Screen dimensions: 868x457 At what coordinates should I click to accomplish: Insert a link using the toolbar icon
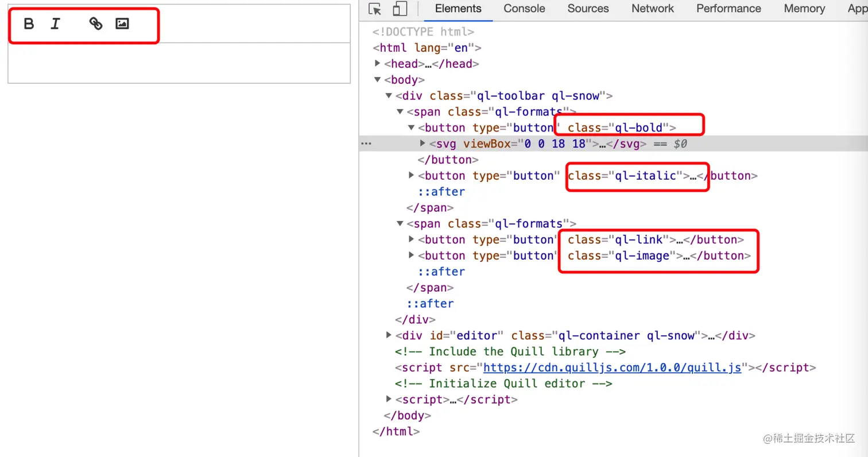[96, 24]
